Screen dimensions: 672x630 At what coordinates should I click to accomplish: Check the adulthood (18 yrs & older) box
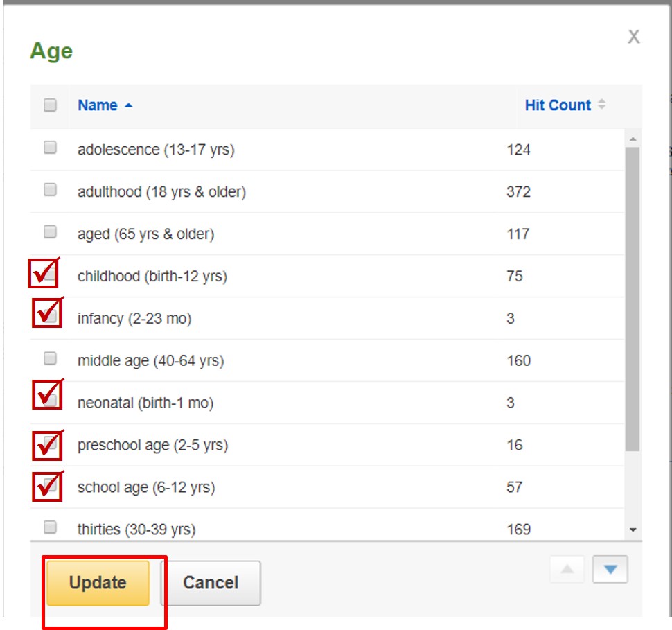pos(50,189)
